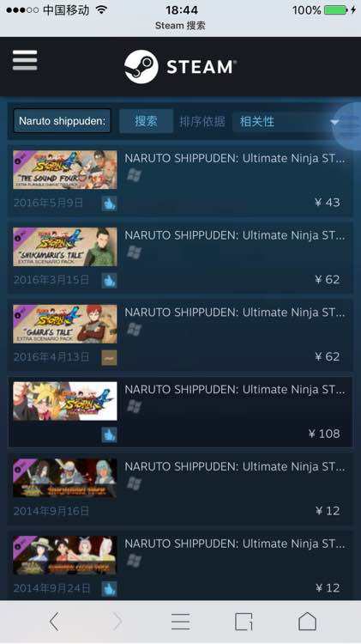Open the Shikamaru's Tale pack thumbnail

pyautogui.click(x=65, y=246)
